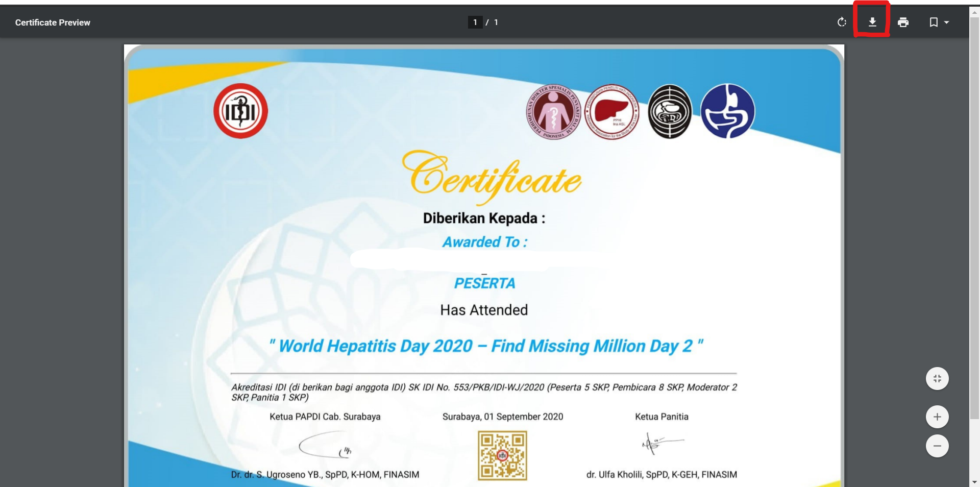The image size is (980, 487).
Task: Click the liver logo emblem
Action: [611, 112]
